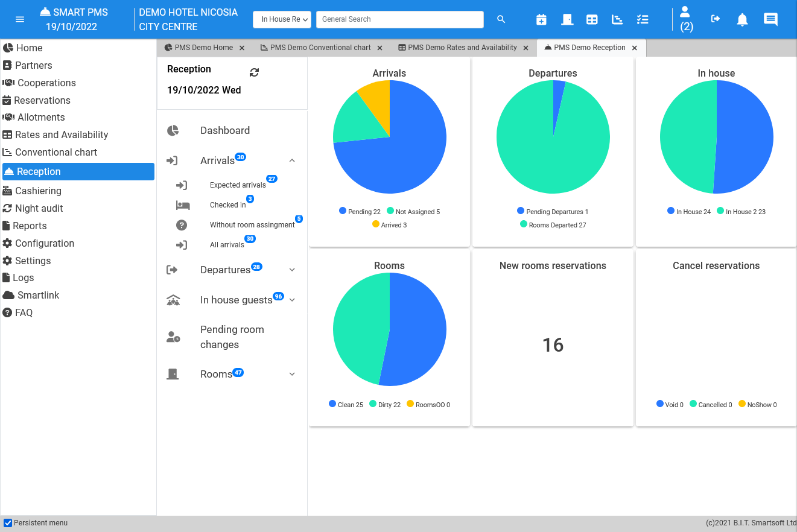
Task: Click the Gantt chart icon in header
Action: (617, 19)
